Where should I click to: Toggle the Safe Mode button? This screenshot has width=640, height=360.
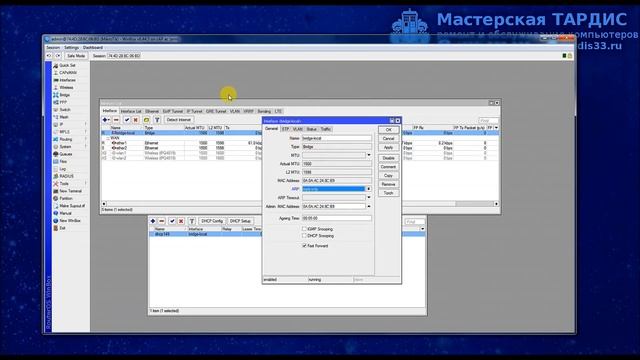click(76, 56)
